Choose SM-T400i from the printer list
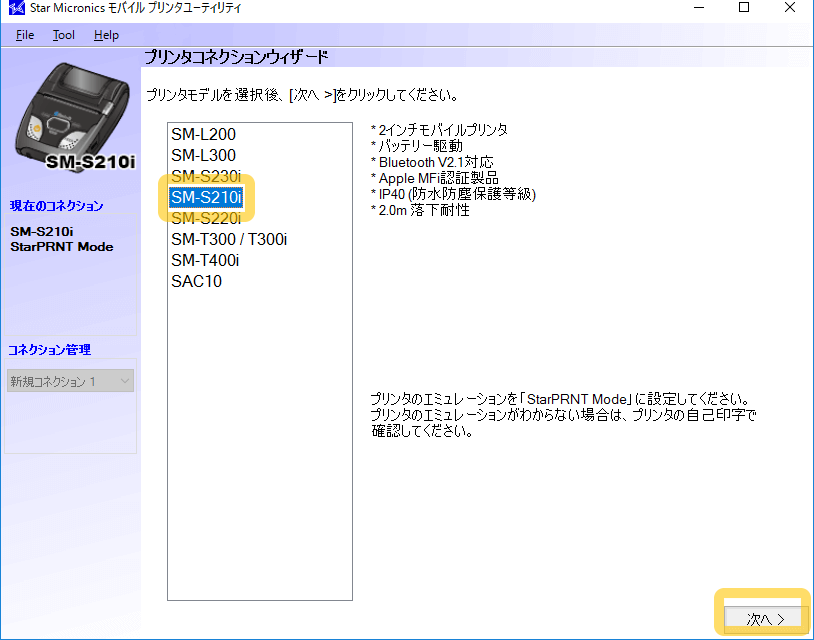The height and width of the screenshot is (640, 814). pyautogui.click(x=205, y=260)
